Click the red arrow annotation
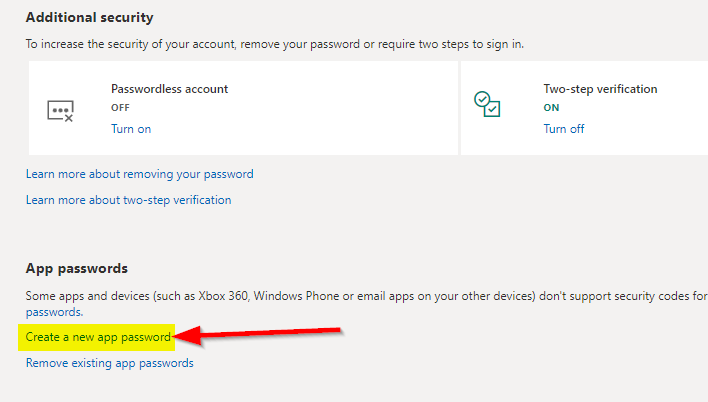 260,333
